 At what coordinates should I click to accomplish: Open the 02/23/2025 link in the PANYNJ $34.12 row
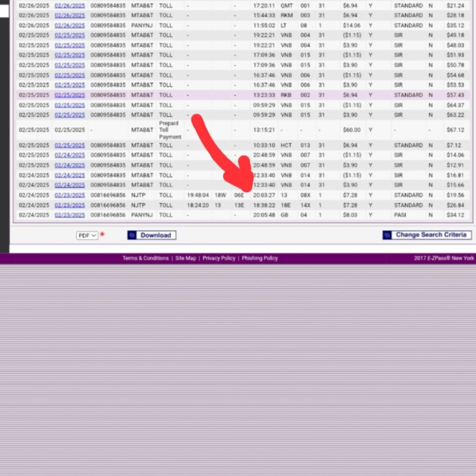click(x=70, y=215)
